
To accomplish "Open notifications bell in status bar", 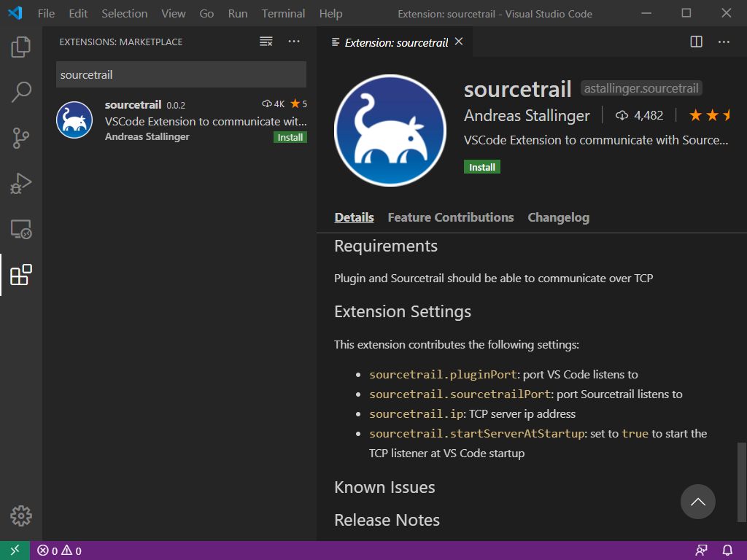I will [x=727, y=551].
